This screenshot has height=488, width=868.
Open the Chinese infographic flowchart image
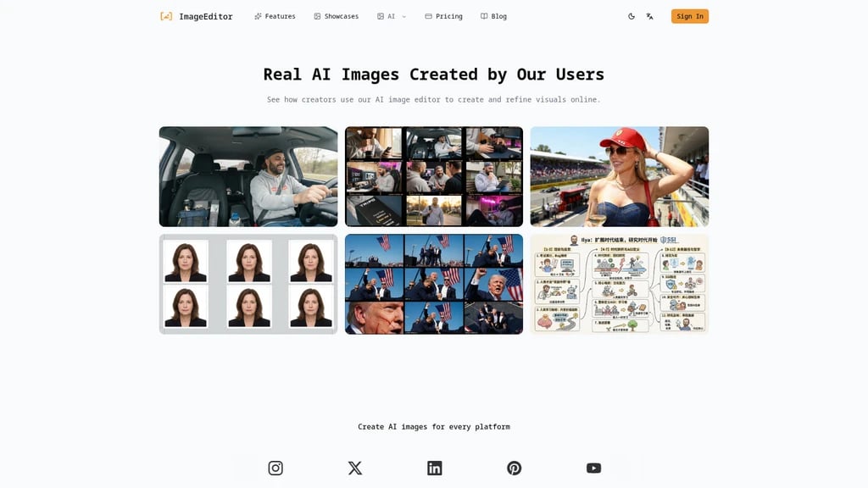tap(620, 284)
